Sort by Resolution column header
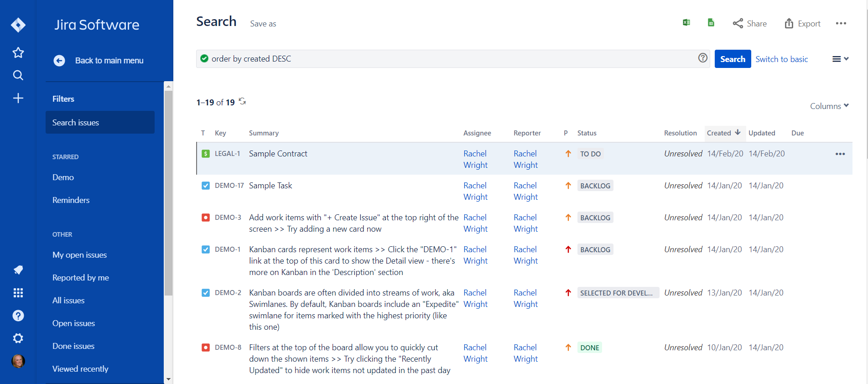 click(681, 133)
